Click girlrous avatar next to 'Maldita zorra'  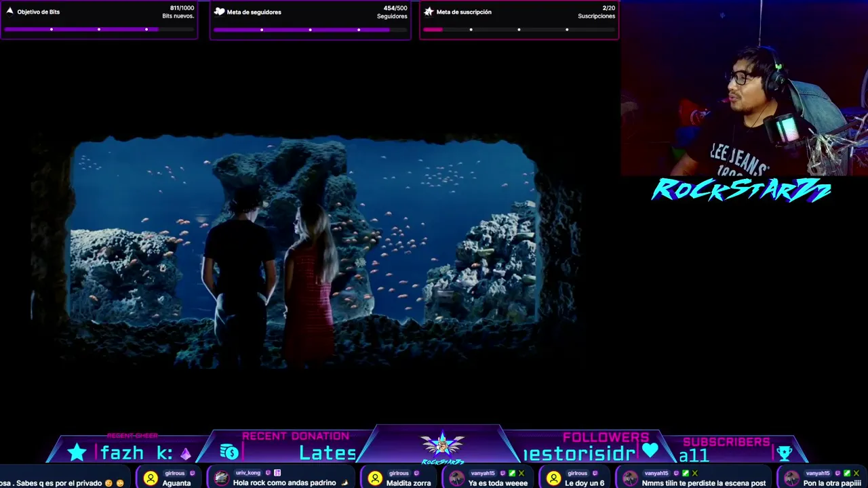coord(375,479)
